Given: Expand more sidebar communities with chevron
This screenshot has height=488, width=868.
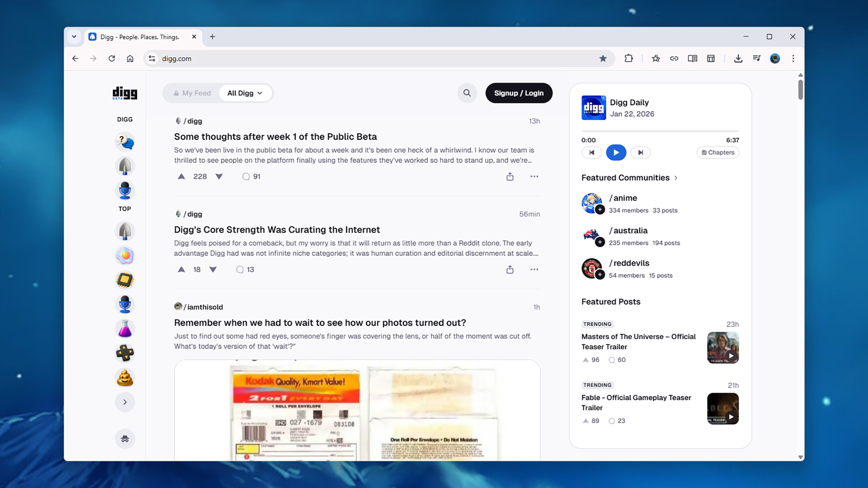Looking at the screenshot, I should pyautogui.click(x=125, y=402).
